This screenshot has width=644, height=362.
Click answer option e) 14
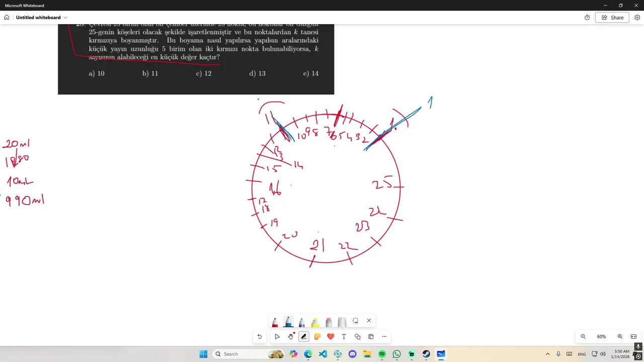(310, 73)
